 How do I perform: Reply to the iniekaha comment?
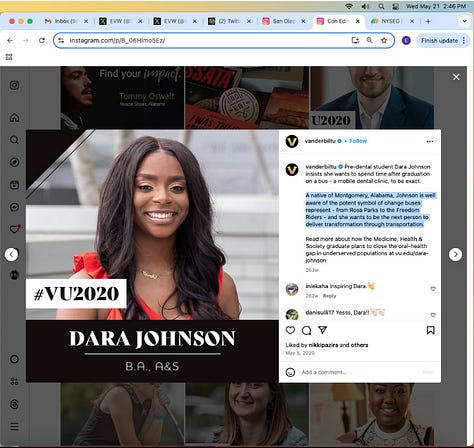tap(329, 296)
